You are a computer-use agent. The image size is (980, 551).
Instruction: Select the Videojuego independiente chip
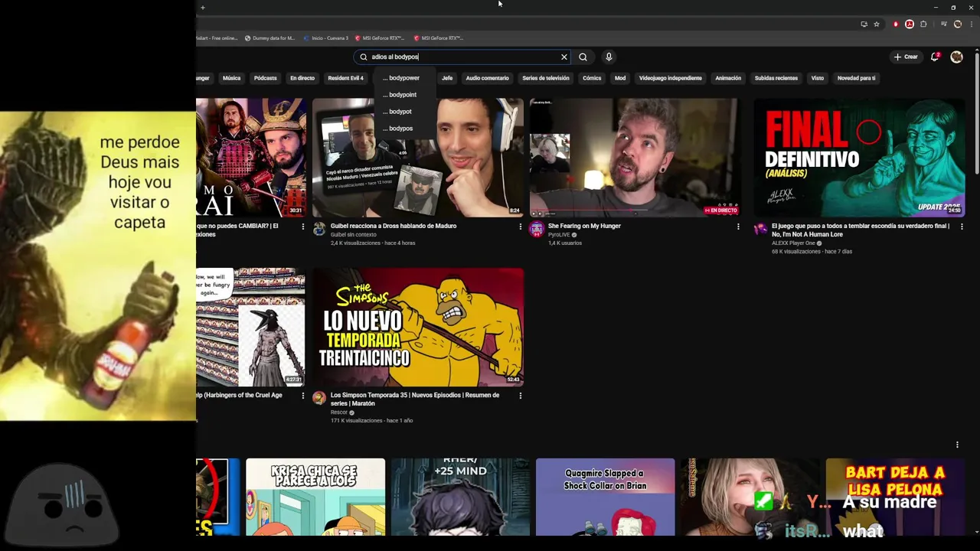click(670, 78)
